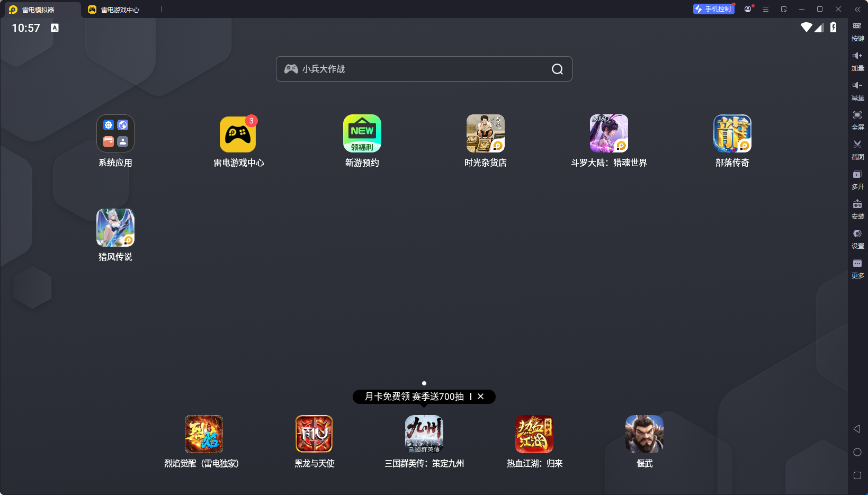The width and height of the screenshot is (868, 495).
Task: Open 黑龙与天使 from the dock
Action: click(314, 434)
